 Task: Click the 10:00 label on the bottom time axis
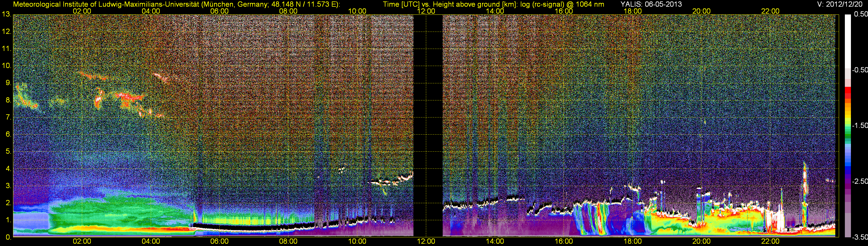[x=357, y=242]
